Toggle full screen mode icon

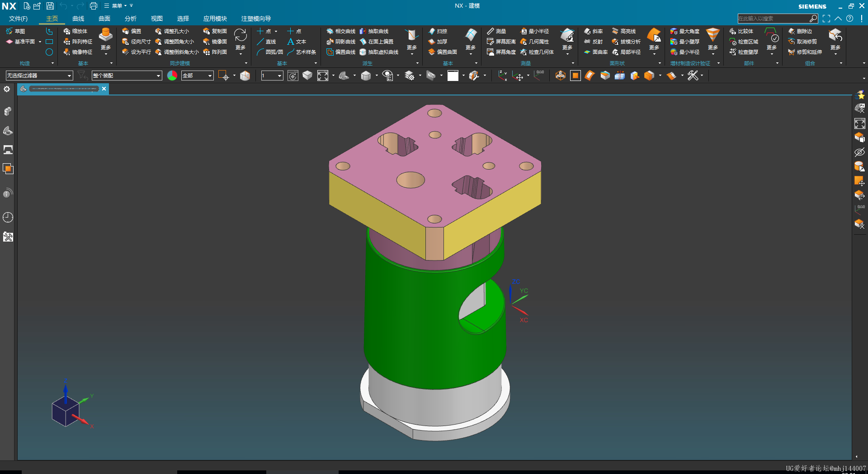pyautogui.click(x=826, y=19)
